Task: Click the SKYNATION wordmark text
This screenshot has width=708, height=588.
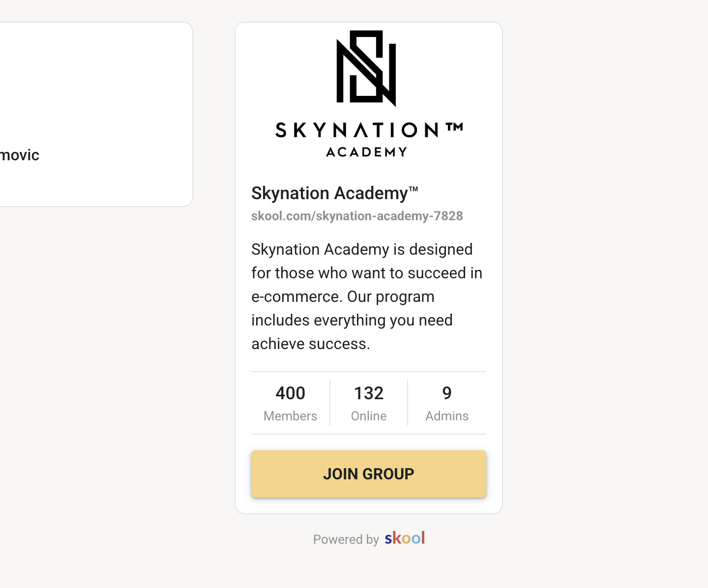Action: coord(357,130)
